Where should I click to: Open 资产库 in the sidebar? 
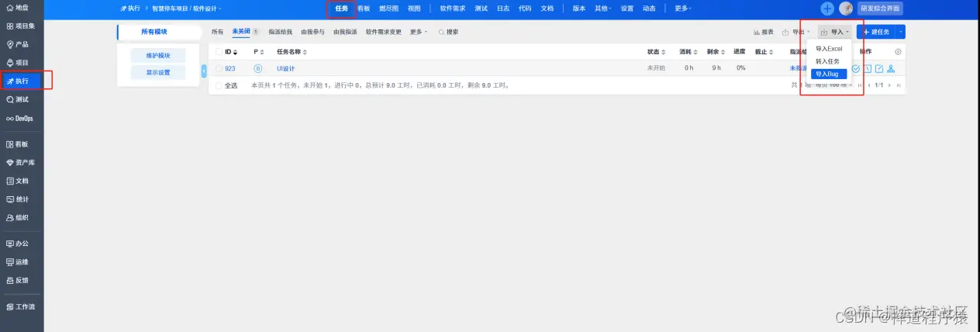coord(22,163)
